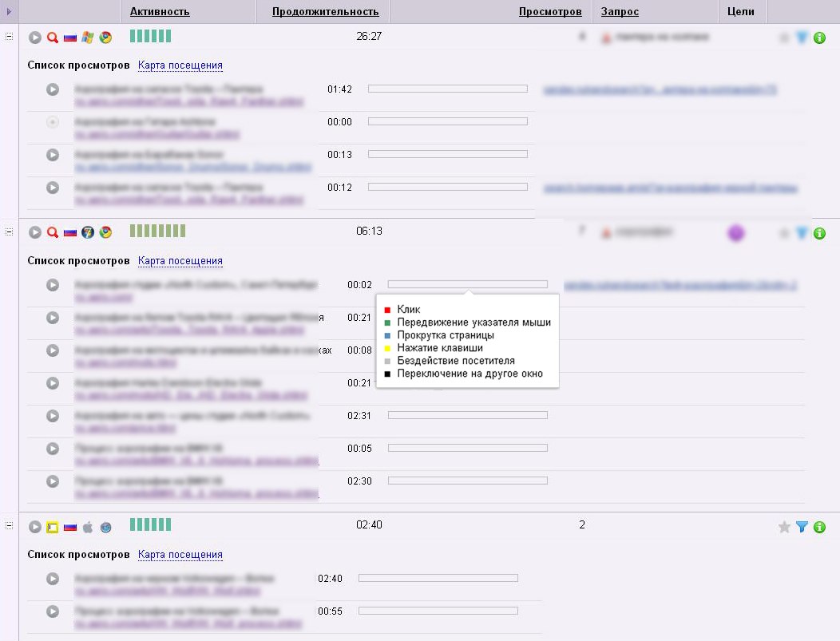Click the Russian flag in the 26:27 visit
Viewport: 840px width, 641px height.
click(70, 38)
